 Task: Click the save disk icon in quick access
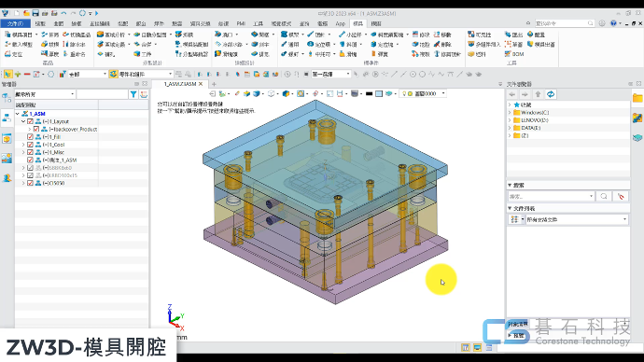click(35, 14)
